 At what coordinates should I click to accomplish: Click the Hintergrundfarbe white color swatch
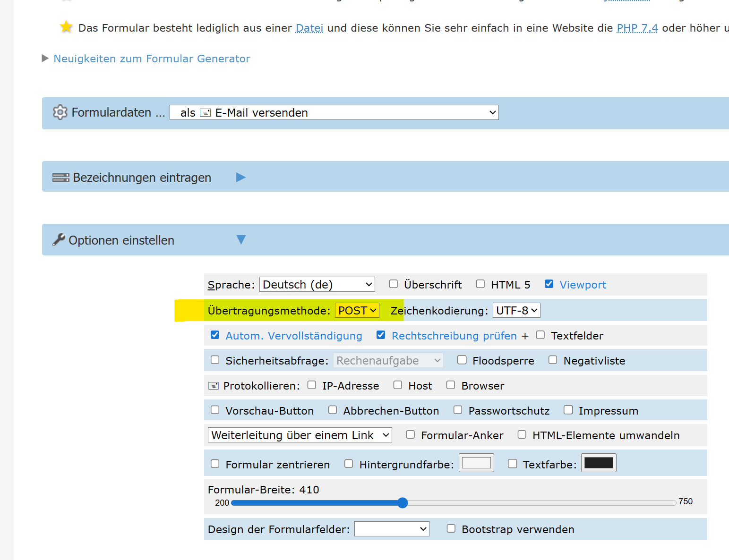tap(476, 463)
